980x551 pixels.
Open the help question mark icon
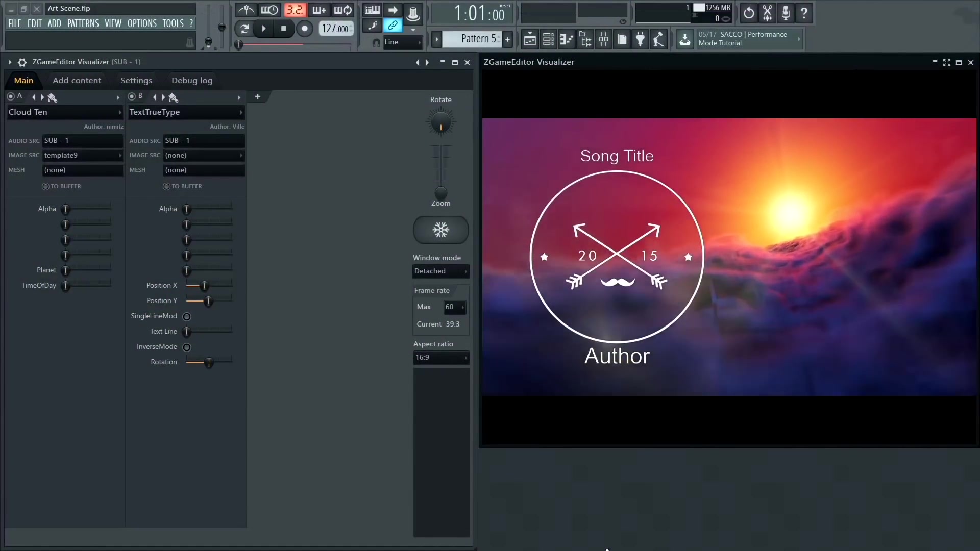[804, 13]
